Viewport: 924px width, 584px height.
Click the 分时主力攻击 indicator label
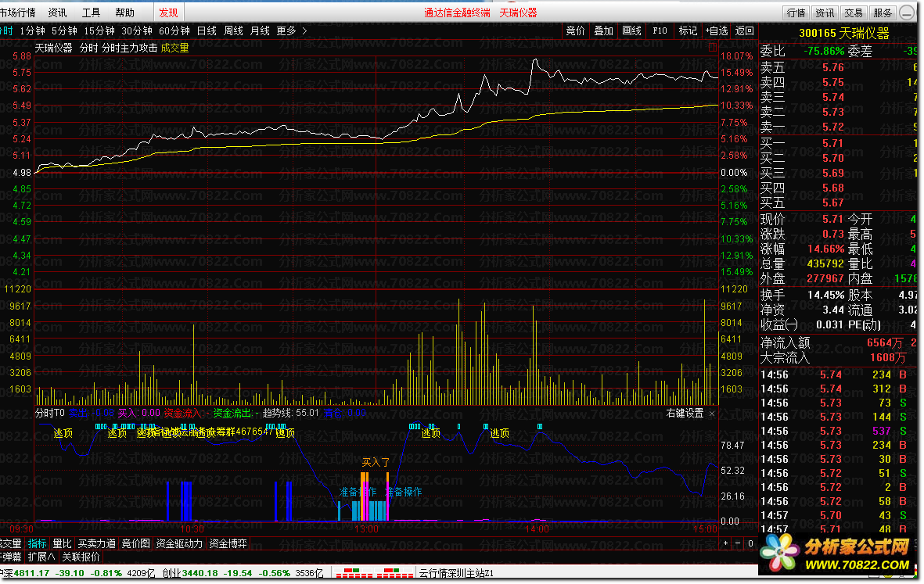(129, 48)
